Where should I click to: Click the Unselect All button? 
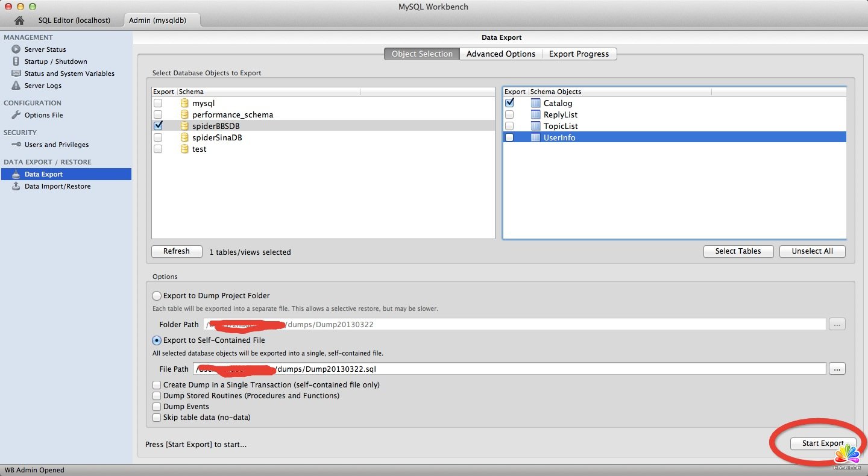(813, 251)
